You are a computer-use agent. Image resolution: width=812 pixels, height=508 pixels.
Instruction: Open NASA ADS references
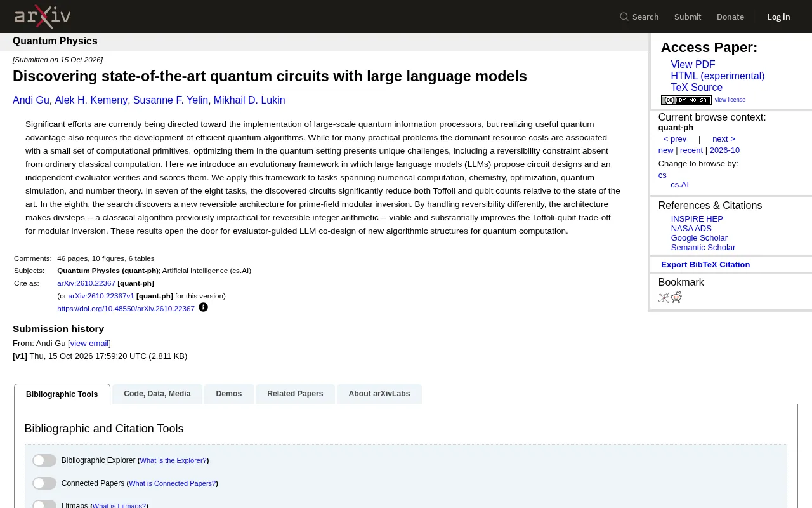[x=691, y=229]
